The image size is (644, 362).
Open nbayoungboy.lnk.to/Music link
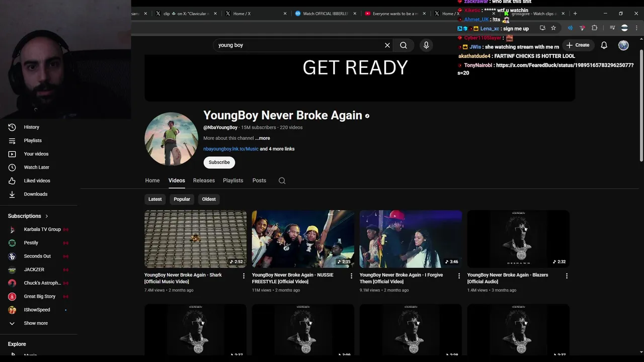pos(231,149)
